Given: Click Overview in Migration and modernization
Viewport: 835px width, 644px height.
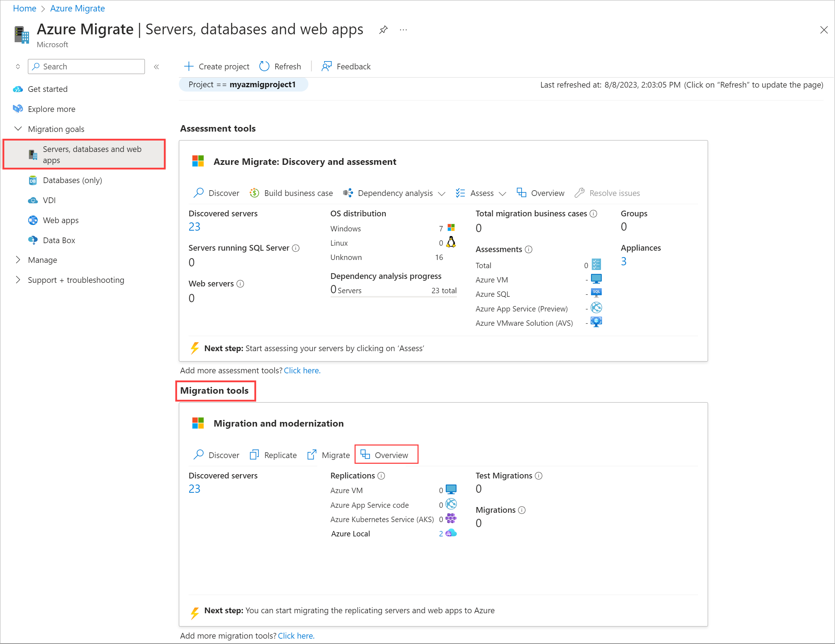Looking at the screenshot, I should click(x=386, y=454).
